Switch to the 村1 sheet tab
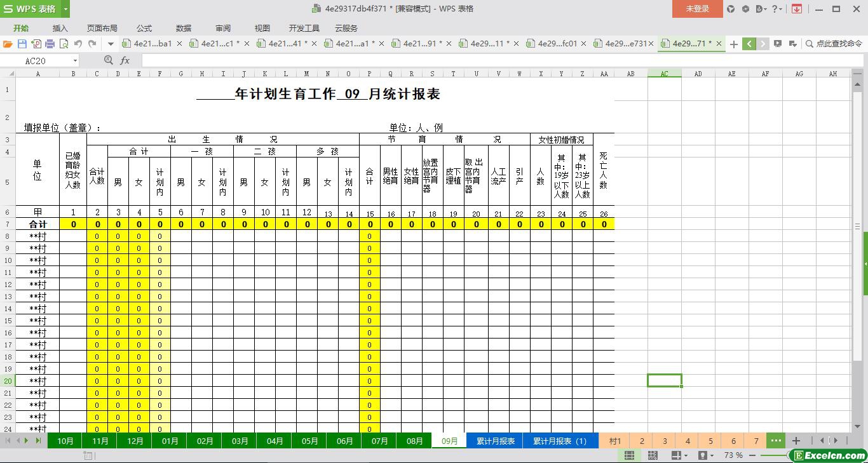Viewport: 868px width, 463px height. click(x=615, y=441)
